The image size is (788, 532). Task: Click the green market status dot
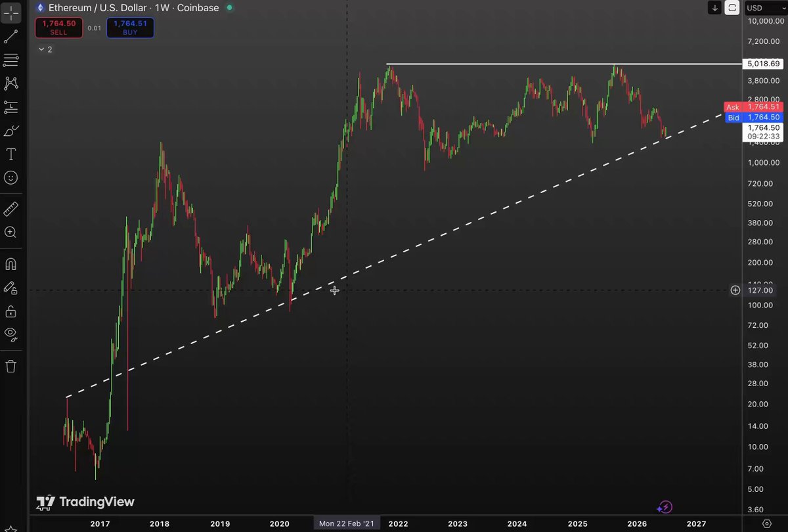coord(229,8)
